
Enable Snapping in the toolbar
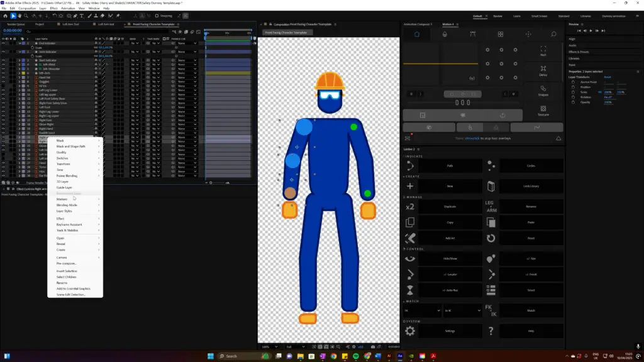click(157, 16)
